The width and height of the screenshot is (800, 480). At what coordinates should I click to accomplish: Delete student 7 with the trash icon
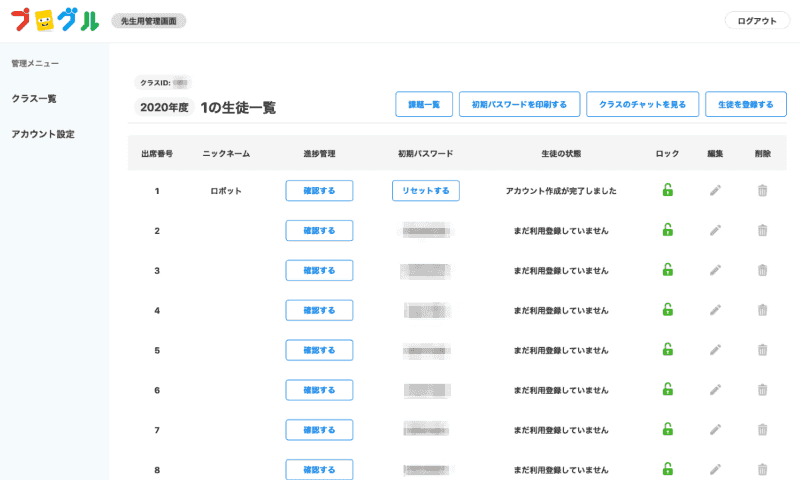[x=762, y=430]
